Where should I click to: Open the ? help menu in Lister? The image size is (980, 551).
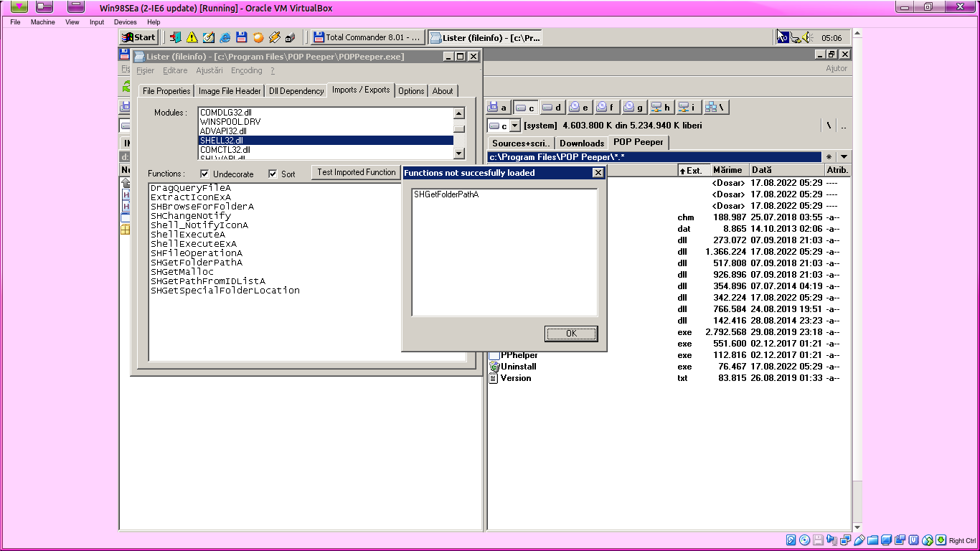(x=273, y=70)
